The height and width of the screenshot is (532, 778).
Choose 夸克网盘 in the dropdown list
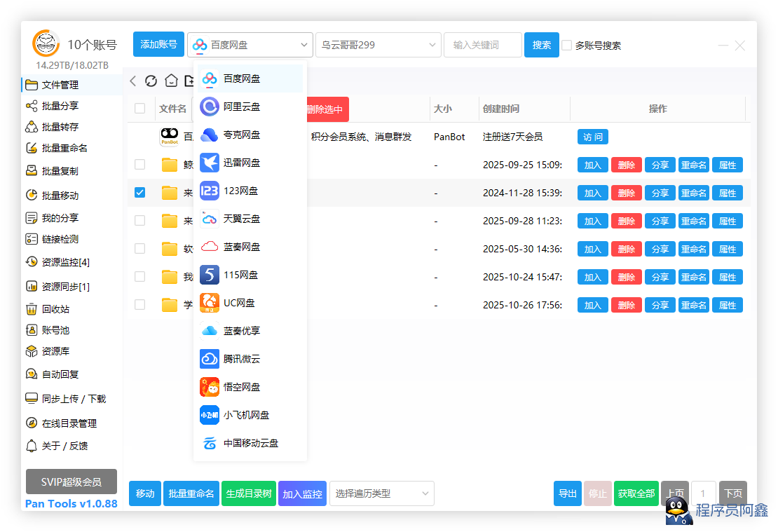click(x=242, y=135)
